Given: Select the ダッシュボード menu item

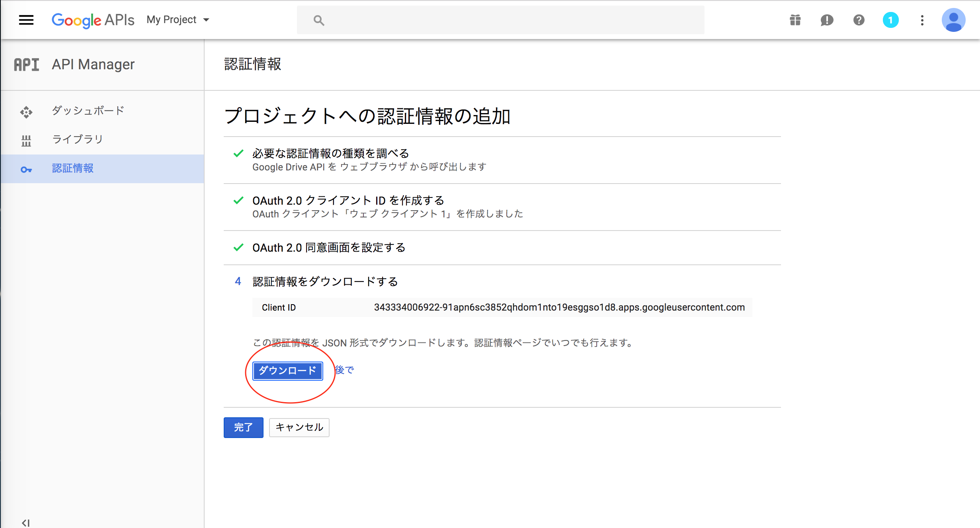Looking at the screenshot, I should pos(102,111).
